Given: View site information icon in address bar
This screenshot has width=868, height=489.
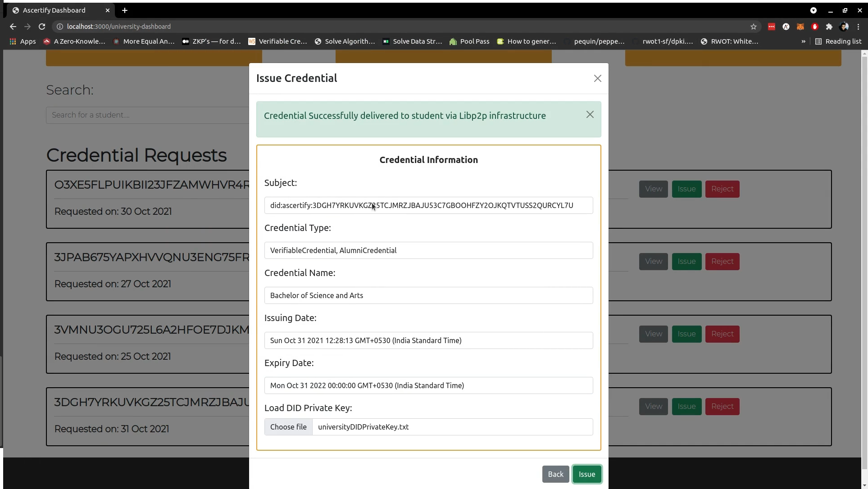Looking at the screenshot, I should tap(59, 27).
